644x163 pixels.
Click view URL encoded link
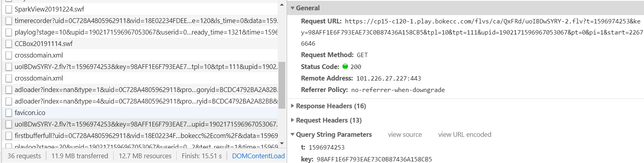point(464,134)
